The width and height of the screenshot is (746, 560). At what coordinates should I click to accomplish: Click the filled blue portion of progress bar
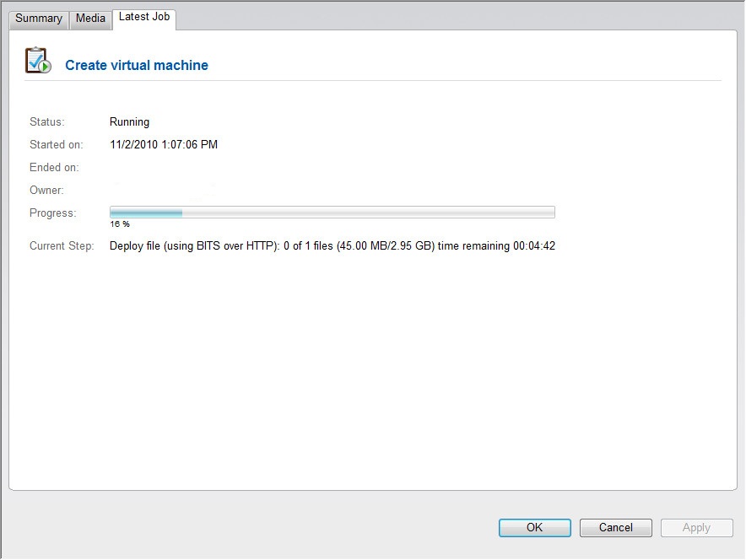coord(146,213)
